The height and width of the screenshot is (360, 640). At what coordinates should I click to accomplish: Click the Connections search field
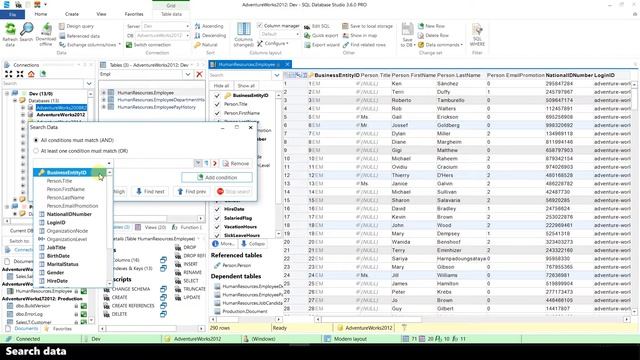coord(42,84)
